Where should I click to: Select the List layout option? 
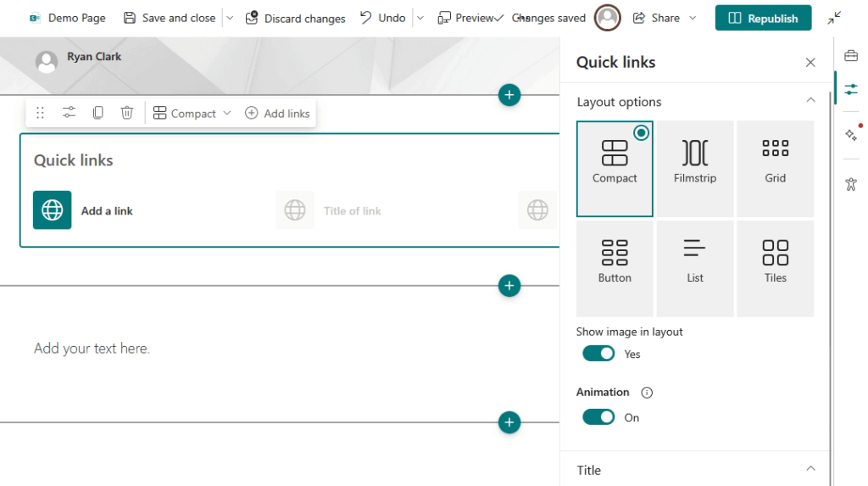695,268
